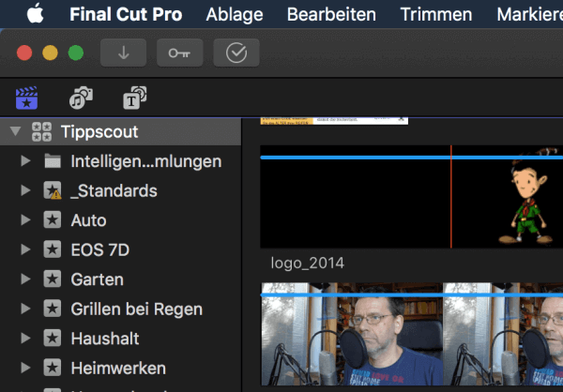Select the Auto event label
The width and height of the screenshot is (563, 392).
click(x=89, y=220)
